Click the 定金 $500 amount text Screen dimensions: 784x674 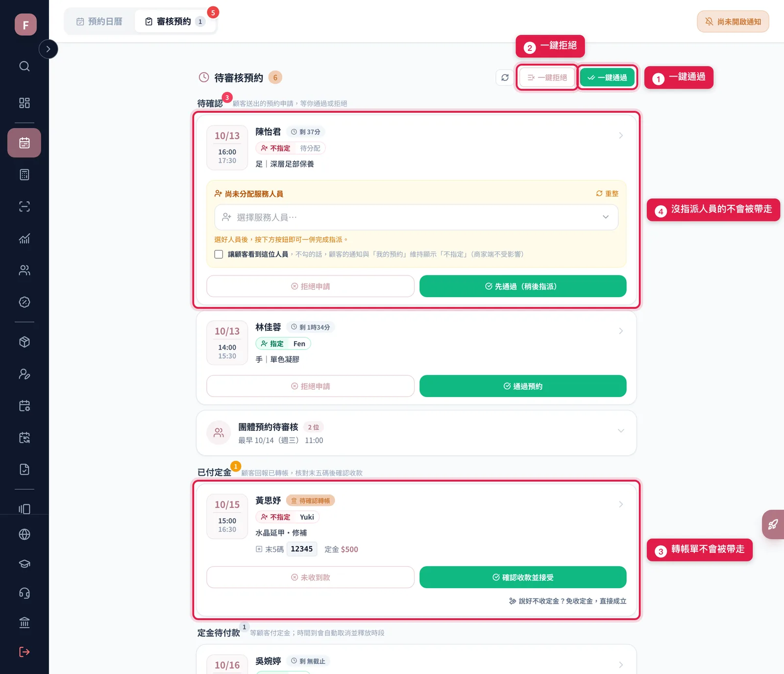(x=341, y=549)
